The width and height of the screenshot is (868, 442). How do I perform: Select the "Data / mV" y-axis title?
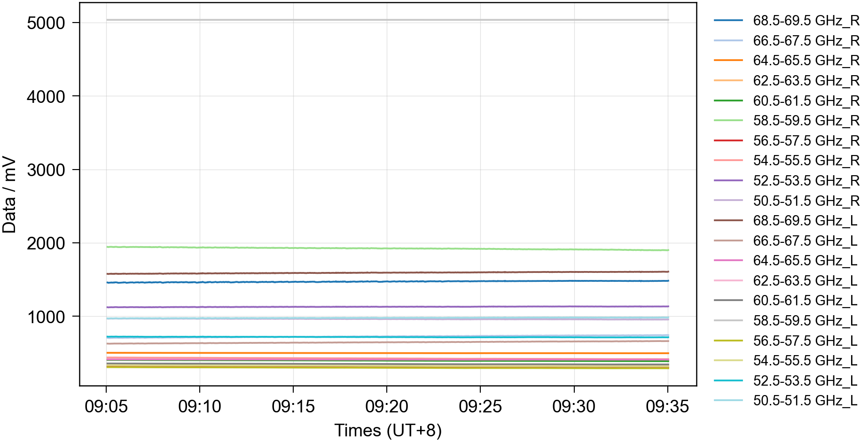(x=9, y=195)
